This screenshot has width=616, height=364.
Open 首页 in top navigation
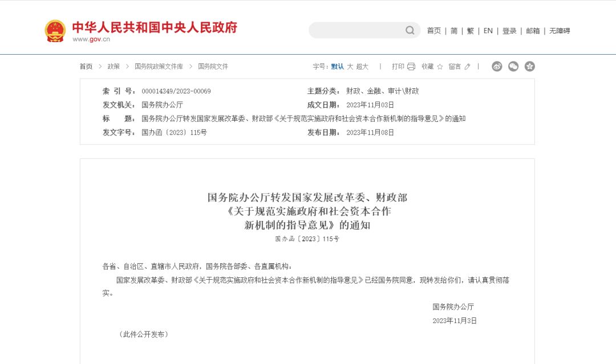tap(433, 31)
